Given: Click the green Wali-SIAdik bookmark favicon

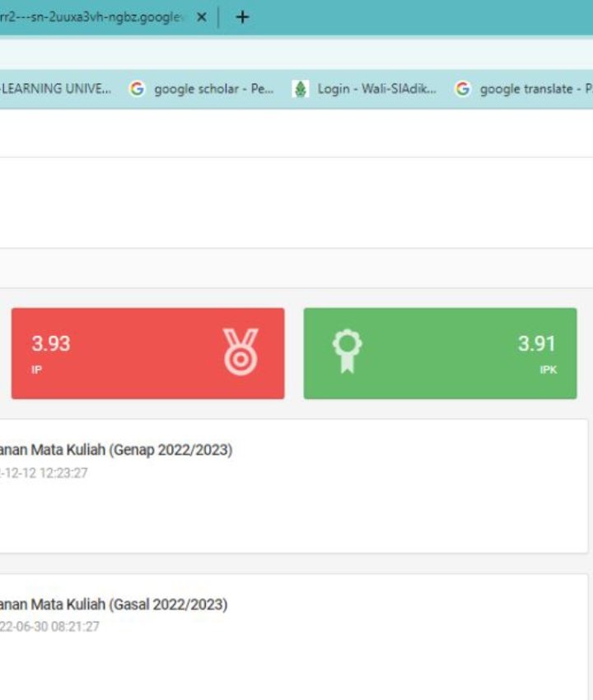Looking at the screenshot, I should click(x=301, y=89).
